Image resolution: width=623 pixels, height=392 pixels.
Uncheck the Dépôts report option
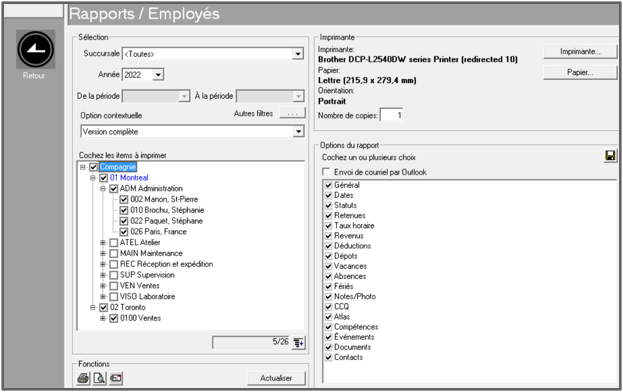[x=329, y=256]
